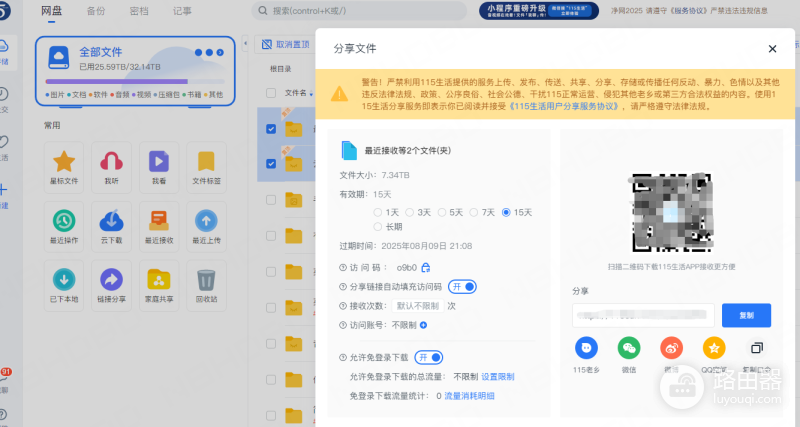Select the 5天 validity option
This screenshot has width=800, height=427.
coord(442,212)
